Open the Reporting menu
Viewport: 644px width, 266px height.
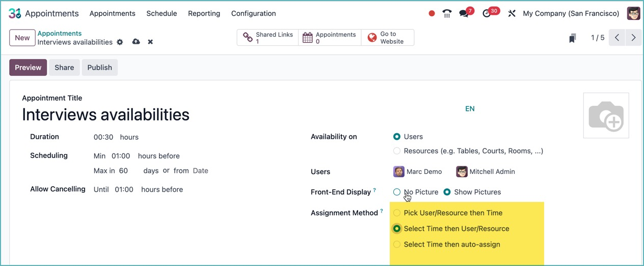pyautogui.click(x=204, y=14)
